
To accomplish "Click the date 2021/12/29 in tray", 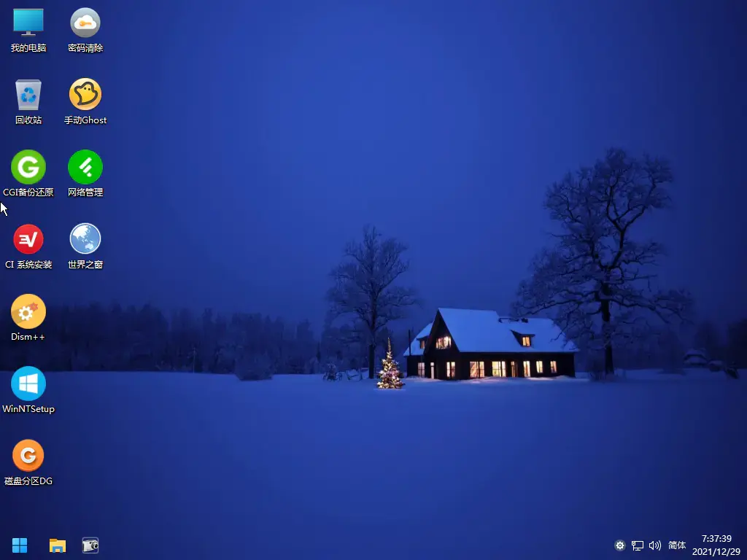I will click(716, 551).
